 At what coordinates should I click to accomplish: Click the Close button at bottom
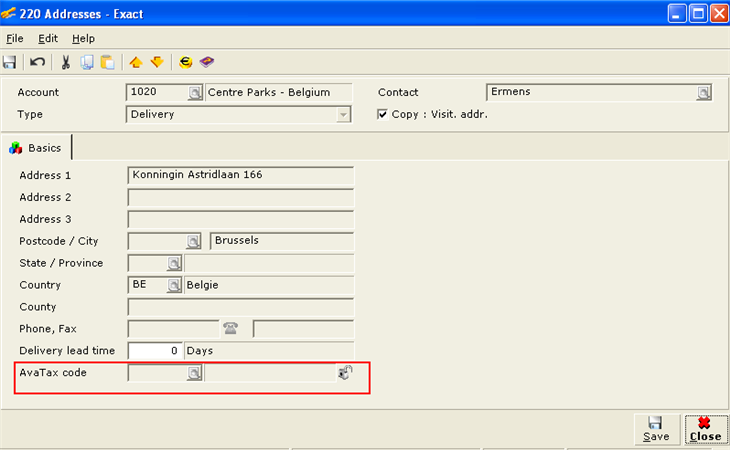705,430
